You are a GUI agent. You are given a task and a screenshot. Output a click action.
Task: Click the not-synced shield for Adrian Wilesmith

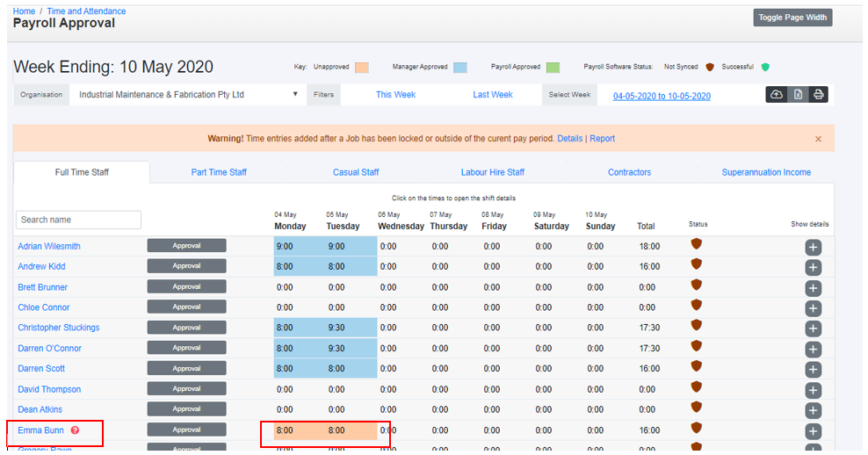click(697, 243)
